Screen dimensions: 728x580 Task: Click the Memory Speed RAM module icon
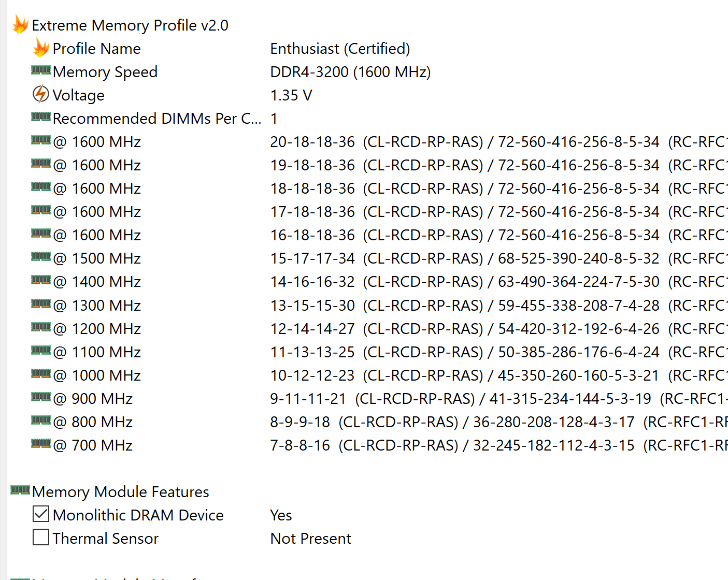[x=41, y=70]
